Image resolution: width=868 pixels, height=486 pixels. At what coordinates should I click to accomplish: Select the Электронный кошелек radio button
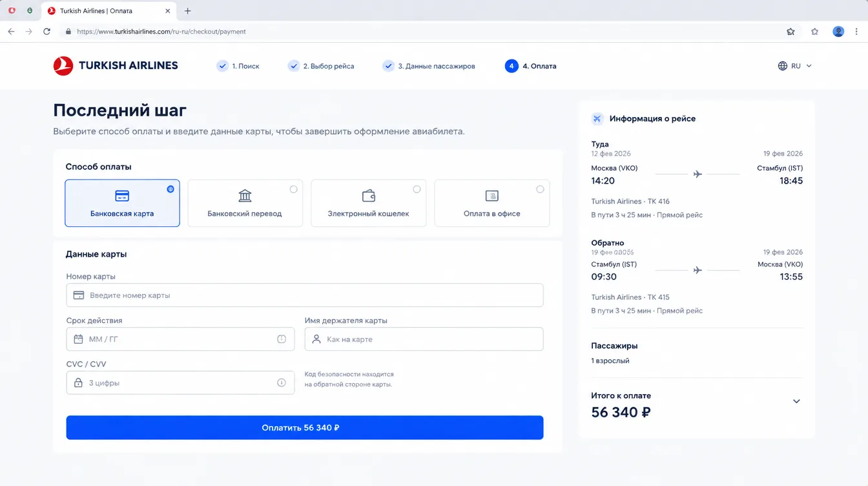(x=417, y=189)
